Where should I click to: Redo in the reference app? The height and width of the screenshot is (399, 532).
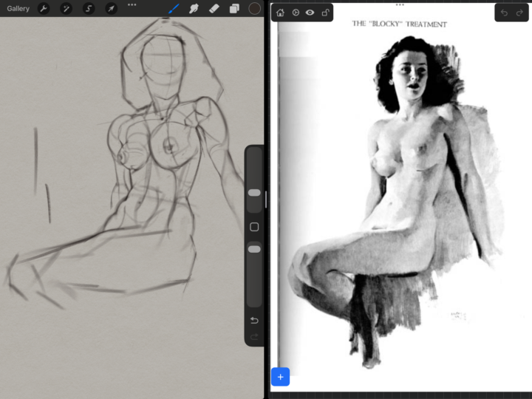point(519,13)
